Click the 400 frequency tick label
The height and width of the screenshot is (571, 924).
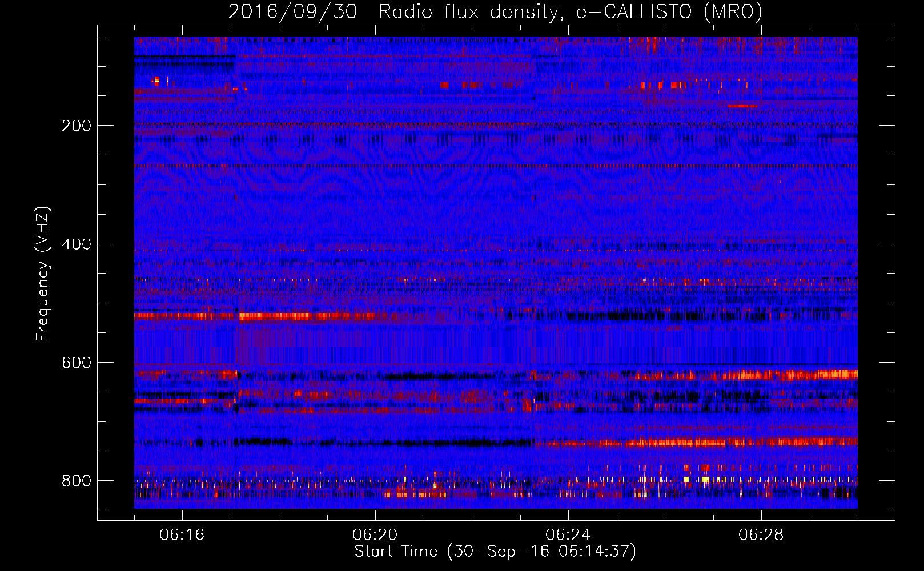(x=77, y=244)
